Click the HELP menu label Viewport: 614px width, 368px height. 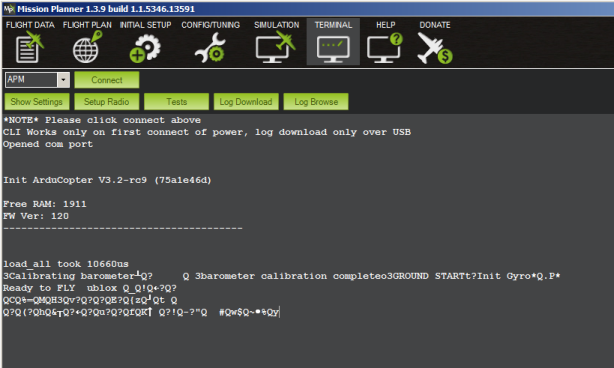[x=386, y=25]
